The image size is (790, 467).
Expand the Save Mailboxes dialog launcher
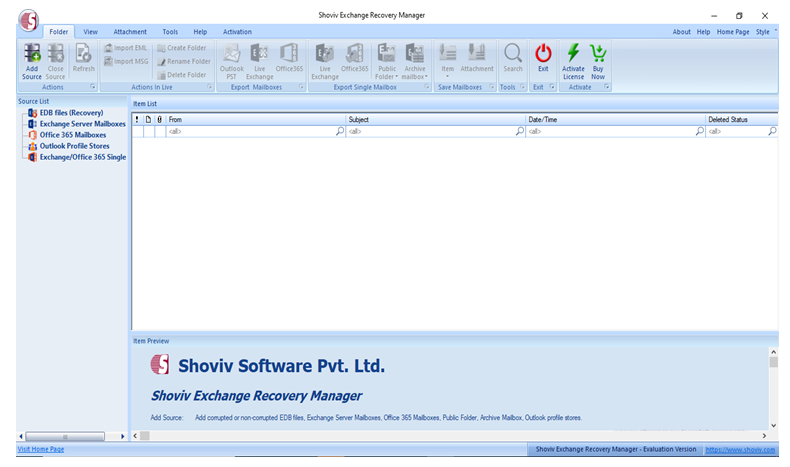pos(492,87)
